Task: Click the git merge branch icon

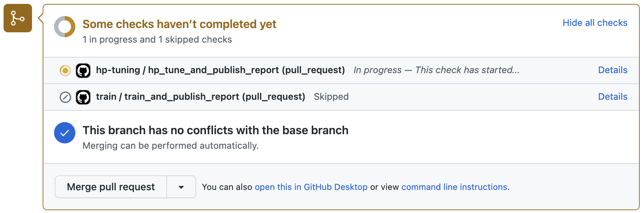Action: pos(18,18)
